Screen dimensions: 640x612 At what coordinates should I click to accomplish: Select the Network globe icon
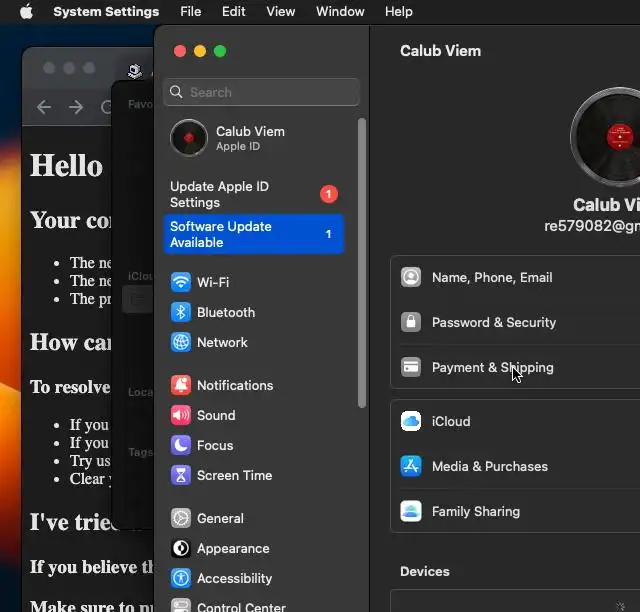point(181,342)
